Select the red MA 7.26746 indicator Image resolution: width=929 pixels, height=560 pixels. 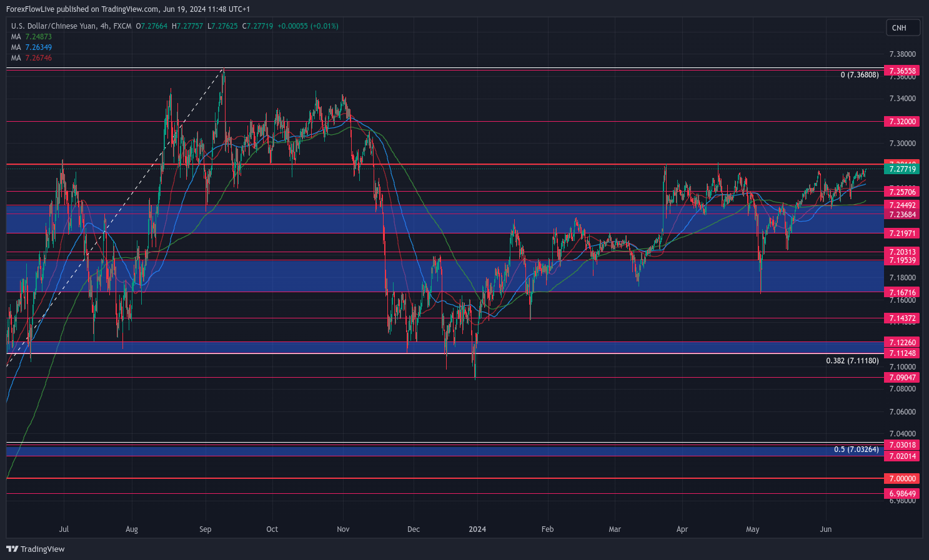pyautogui.click(x=31, y=58)
